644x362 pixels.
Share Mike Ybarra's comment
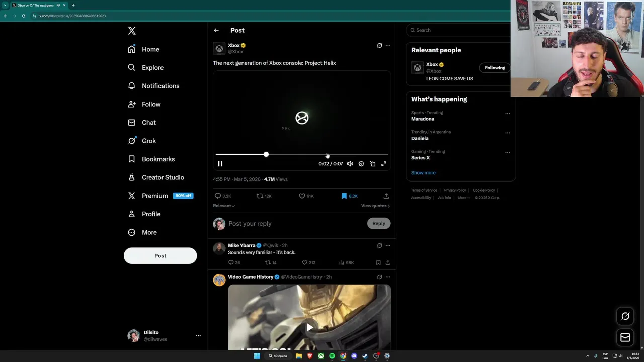pyautogui.click(x=388, y=262)
